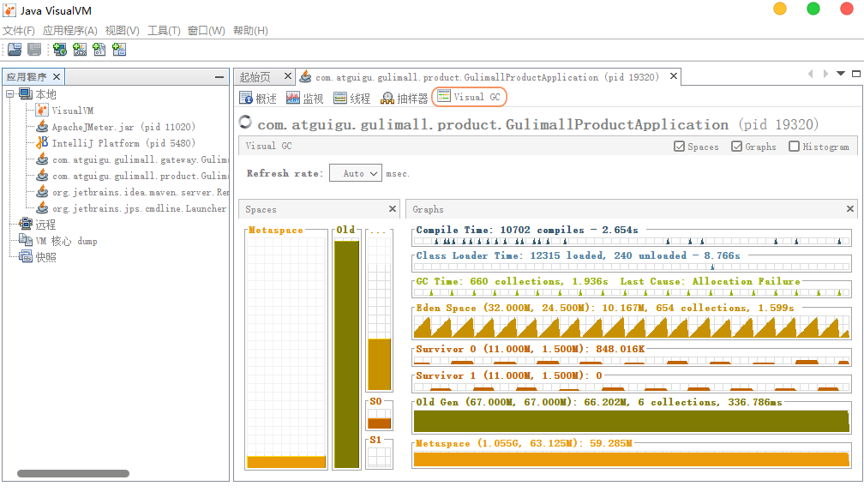The width and height of the screenshot is (864, 504).
Task: Enable the Histogram checkbox
Action: [794, 147]
